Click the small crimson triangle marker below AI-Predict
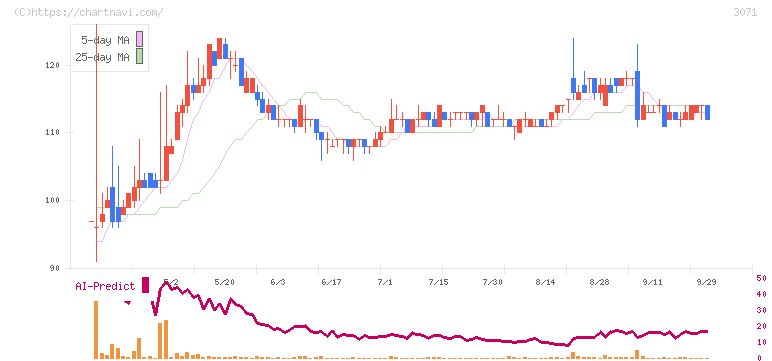772x361 pixels. point(128,303)
